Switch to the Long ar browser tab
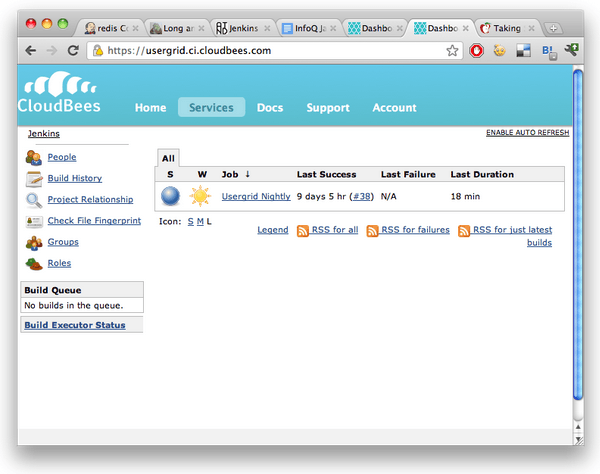Screen dimensions: 600x474 pyautogui.click(x=178, y=28)
